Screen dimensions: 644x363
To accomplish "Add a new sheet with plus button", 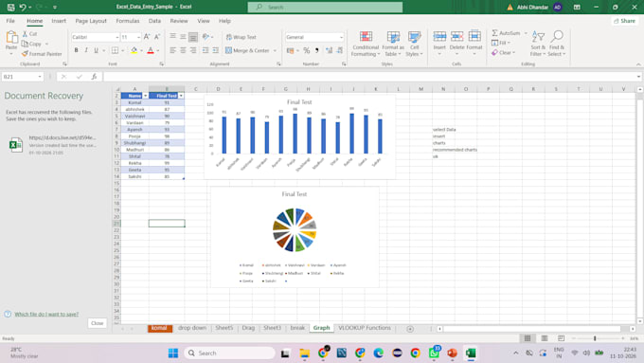I will (410, 329).
